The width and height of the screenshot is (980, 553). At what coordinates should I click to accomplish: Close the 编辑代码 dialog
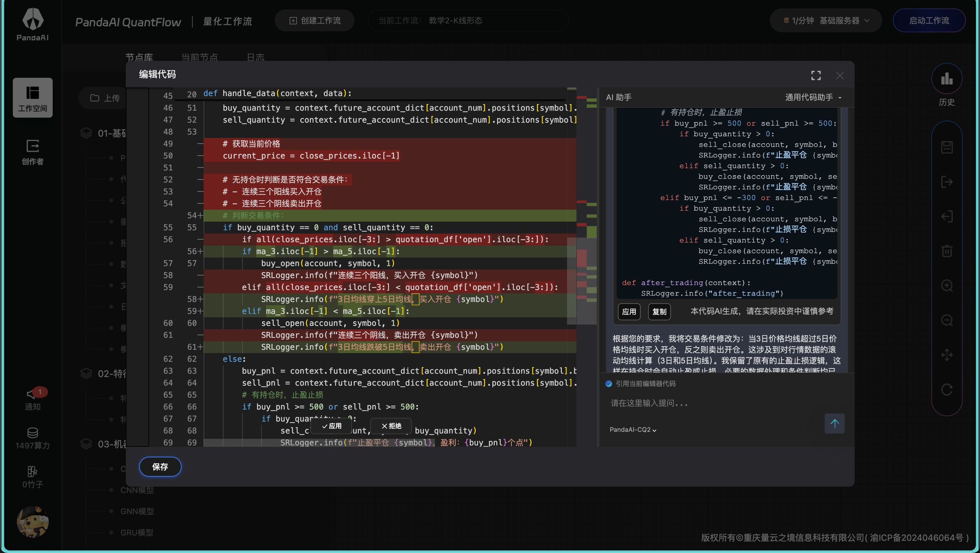pos(840,75)
